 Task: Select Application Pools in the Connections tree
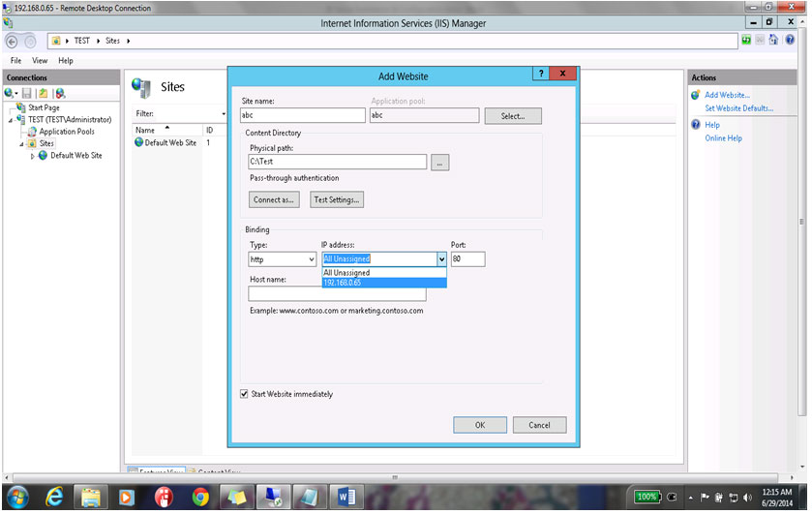(67, 132)
